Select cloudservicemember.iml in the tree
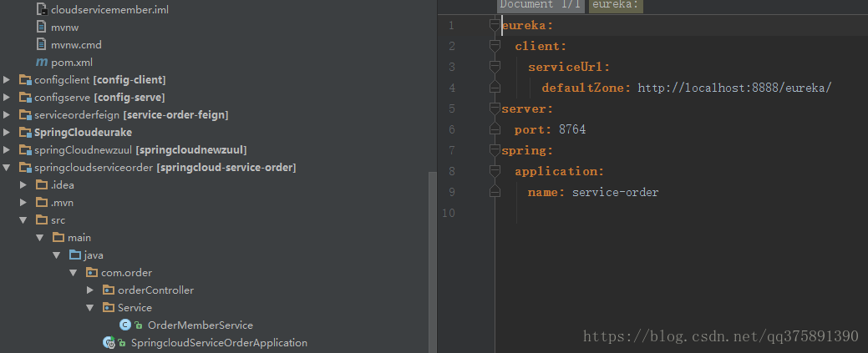The image size is (868, 353). 109,9
